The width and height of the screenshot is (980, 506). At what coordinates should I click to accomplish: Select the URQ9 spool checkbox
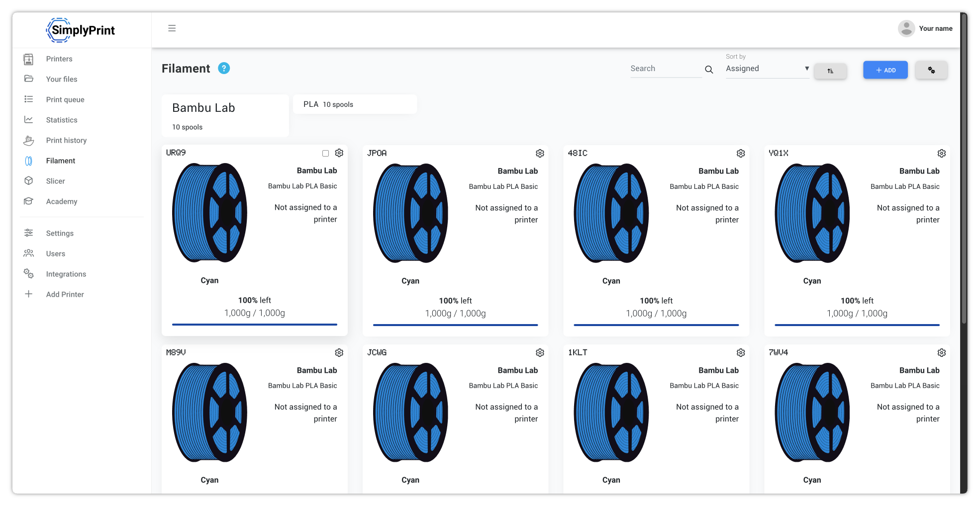325,154
